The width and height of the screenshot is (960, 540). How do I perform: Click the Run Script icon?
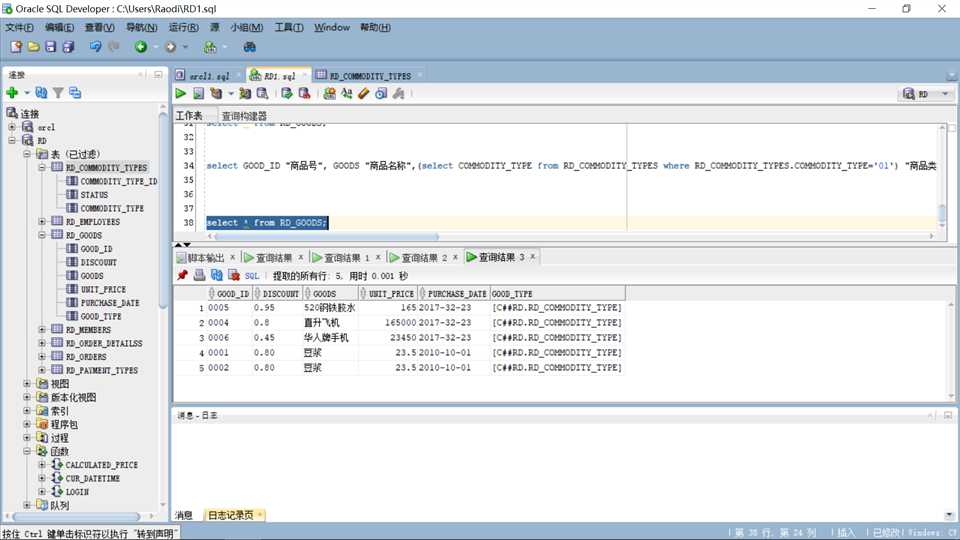pyautogui.click(x=198, y=93)
